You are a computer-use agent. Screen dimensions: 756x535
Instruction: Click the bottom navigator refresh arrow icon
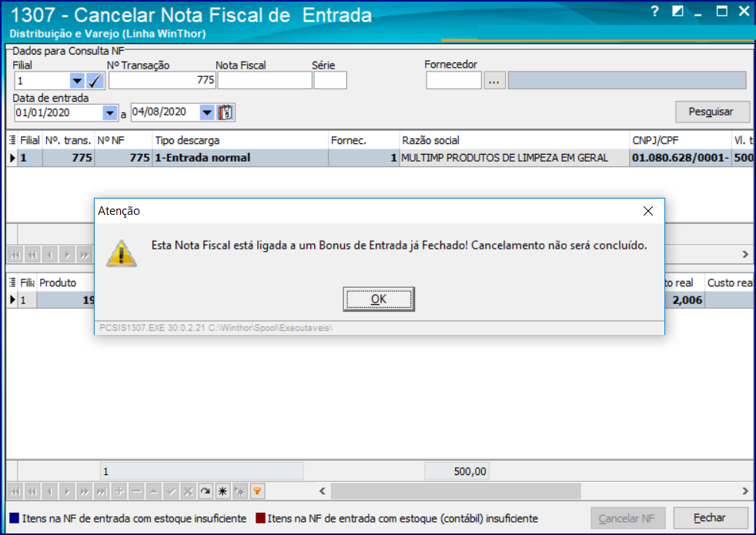point(206,492)
